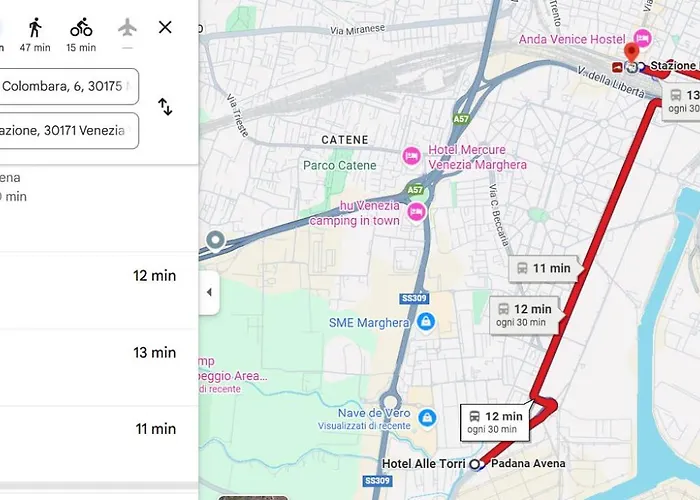Click the 11 min bus label on map
Viewport: 700px width, 500px height.
[x=545, y=268]
